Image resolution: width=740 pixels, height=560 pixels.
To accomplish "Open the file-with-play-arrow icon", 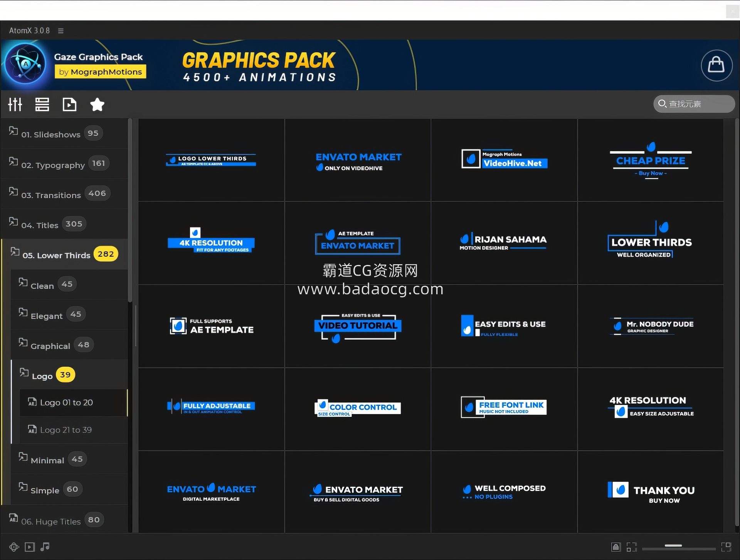I will (69, 104).
